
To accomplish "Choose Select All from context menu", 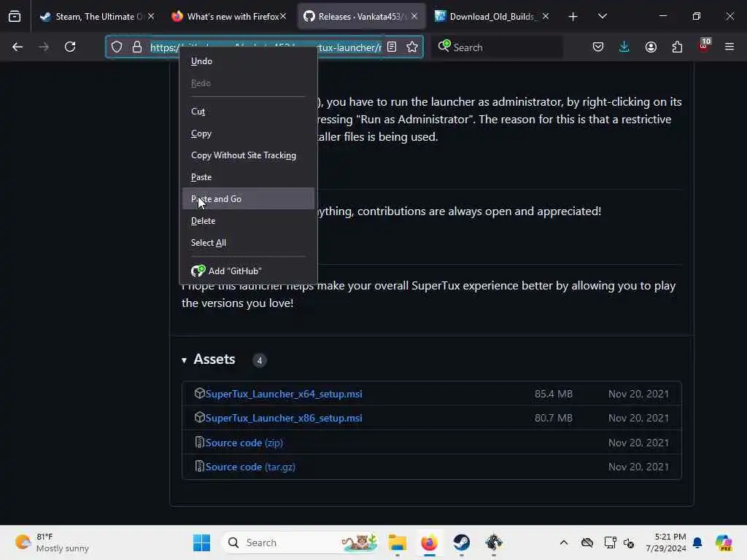I will [x=248, y=243].
